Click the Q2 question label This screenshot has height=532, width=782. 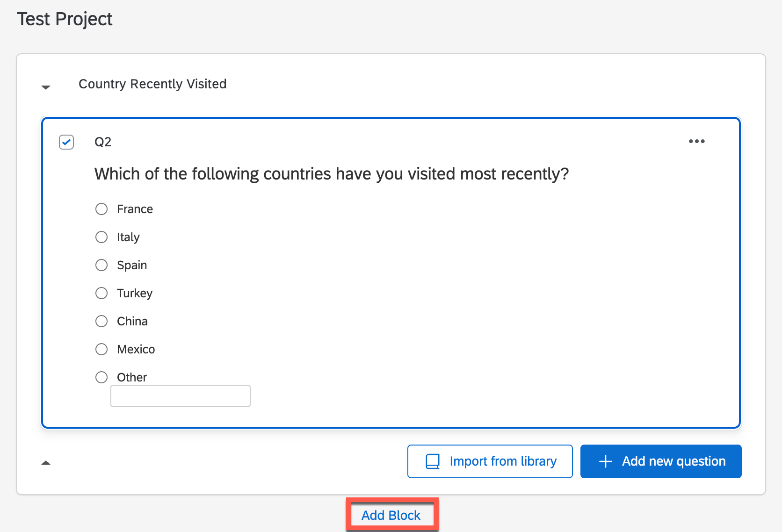[x=103, y=142]
